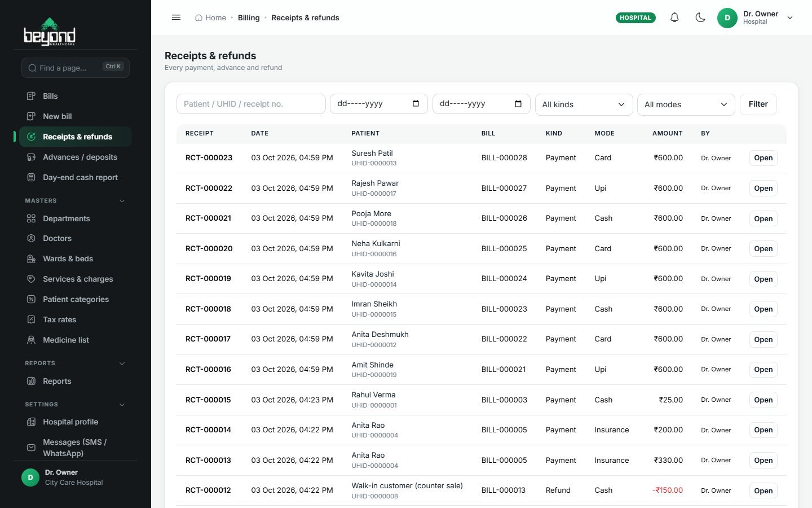This screenshot has height=508, width=812.
Task: Open refund receipt RCT-000012
Action: [x=764, y=491]
